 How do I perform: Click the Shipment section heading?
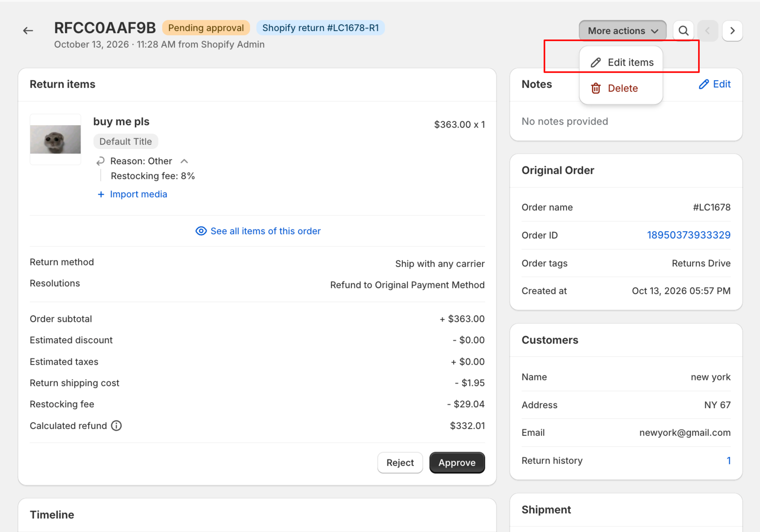(x=546, y=510)
